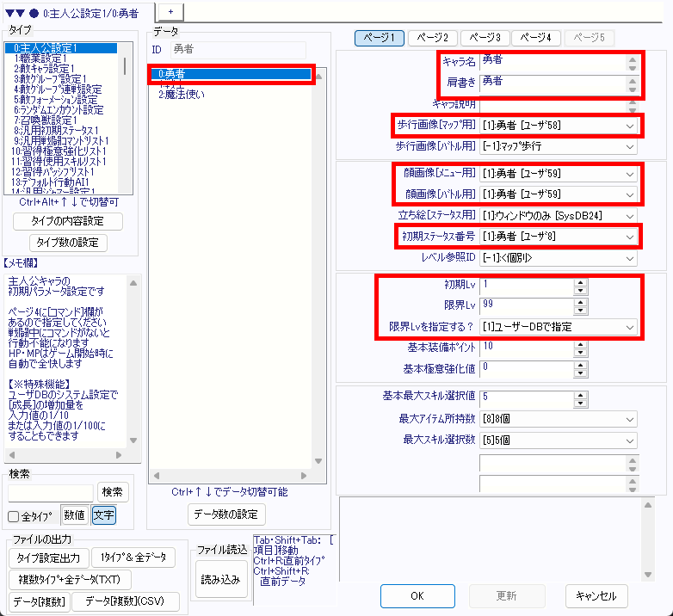Screen dimensions: 673x616
Task: Click the キャラ名 input field
Action: pos(551,63)
